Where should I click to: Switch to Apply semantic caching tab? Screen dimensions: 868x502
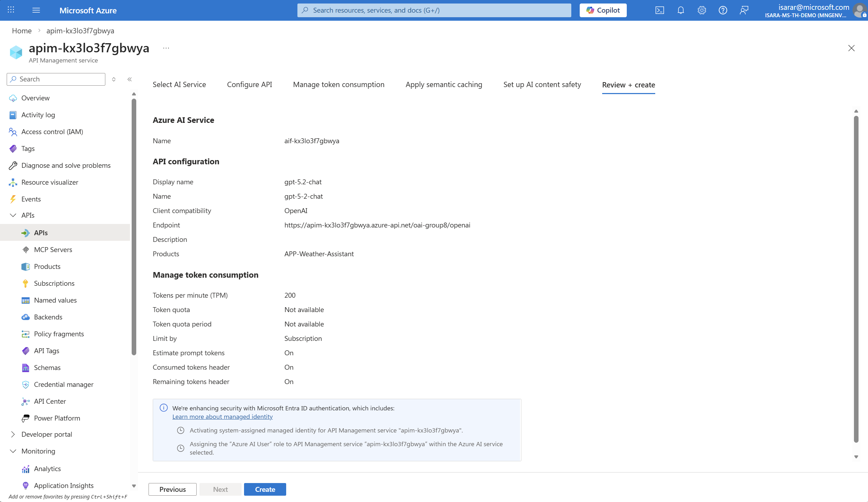[444, 85]
